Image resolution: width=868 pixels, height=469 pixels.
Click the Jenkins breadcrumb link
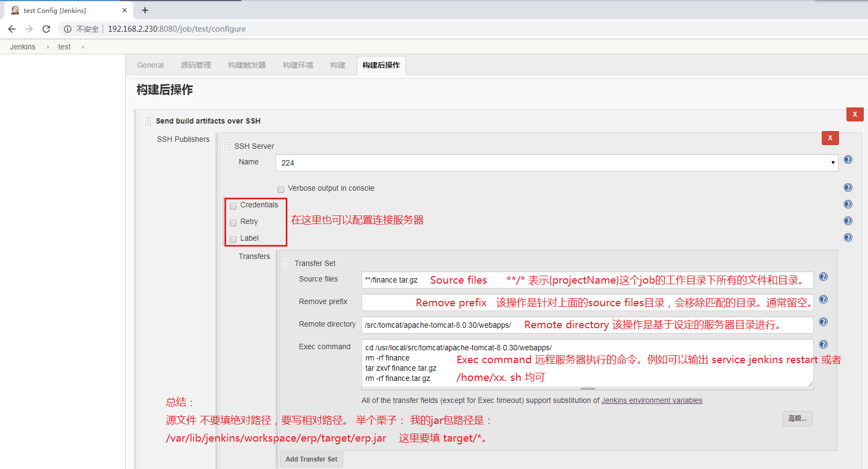pyautogui.click(x=23, y=47)
